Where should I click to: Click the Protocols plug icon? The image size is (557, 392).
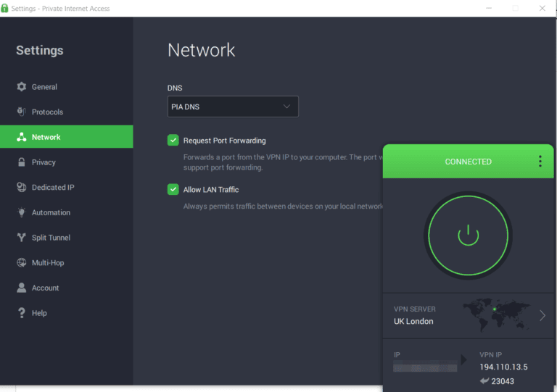(x=21, y=112)
